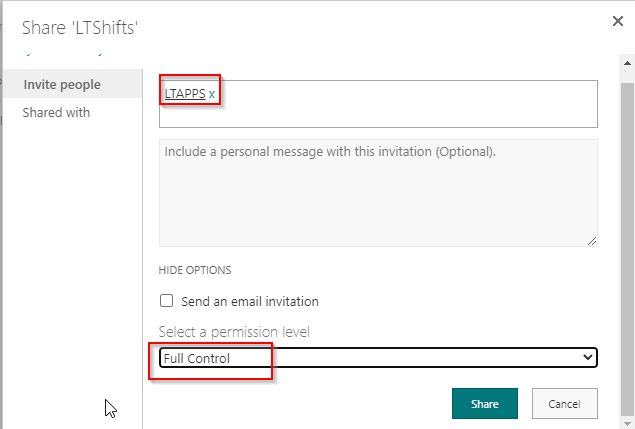Click the LTAPPS name link
This screenshot has width=635, height=429.
pyautogui.click(x=185, y=94)
